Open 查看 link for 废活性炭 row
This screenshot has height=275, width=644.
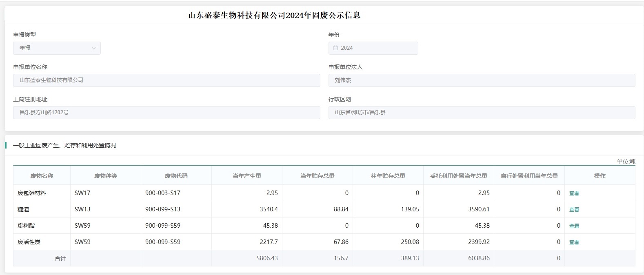tap(574, 242)
